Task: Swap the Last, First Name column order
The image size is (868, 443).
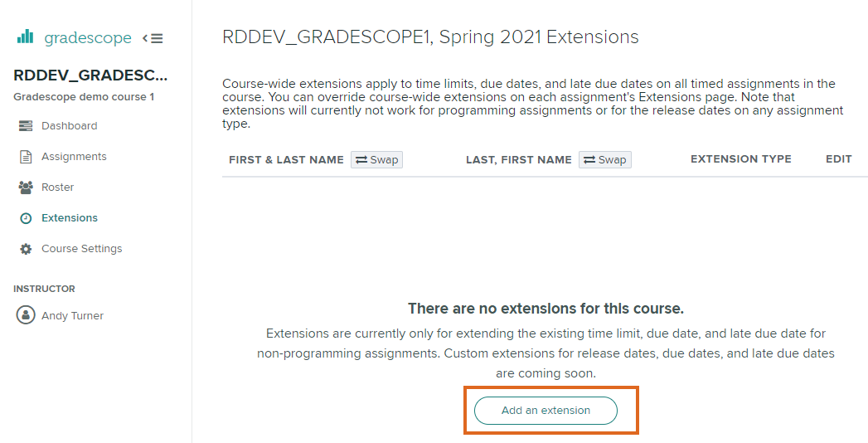Action: tap(605, 159)
